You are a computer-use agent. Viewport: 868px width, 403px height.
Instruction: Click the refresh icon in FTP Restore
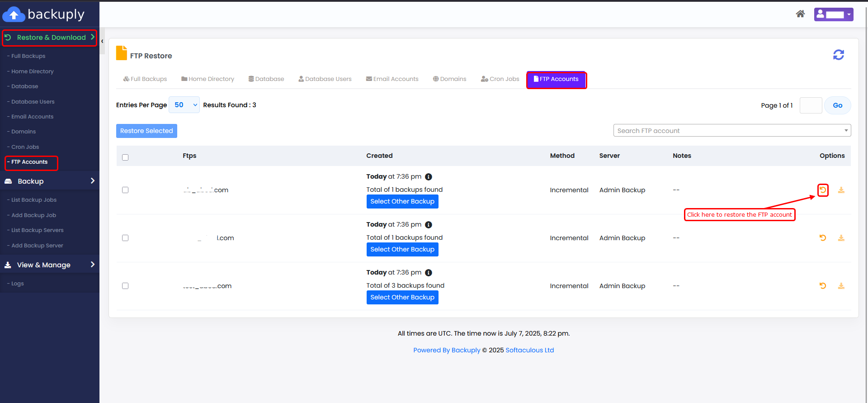click(x=838, y=55)
